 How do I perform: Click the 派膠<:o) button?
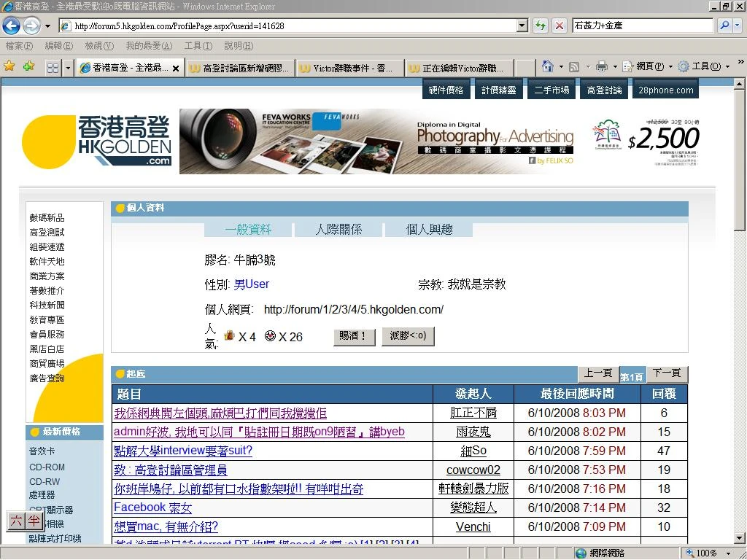pyautogui.click(x=408, y=335)
